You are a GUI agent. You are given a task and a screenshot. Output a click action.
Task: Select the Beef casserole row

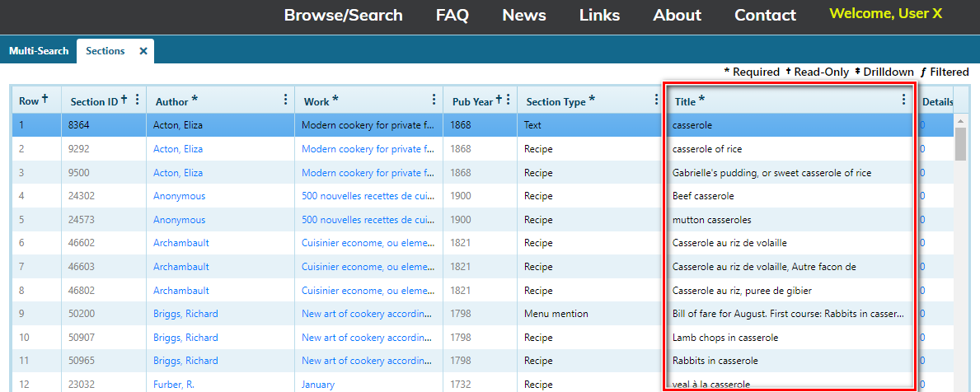[x=703, y=196]
